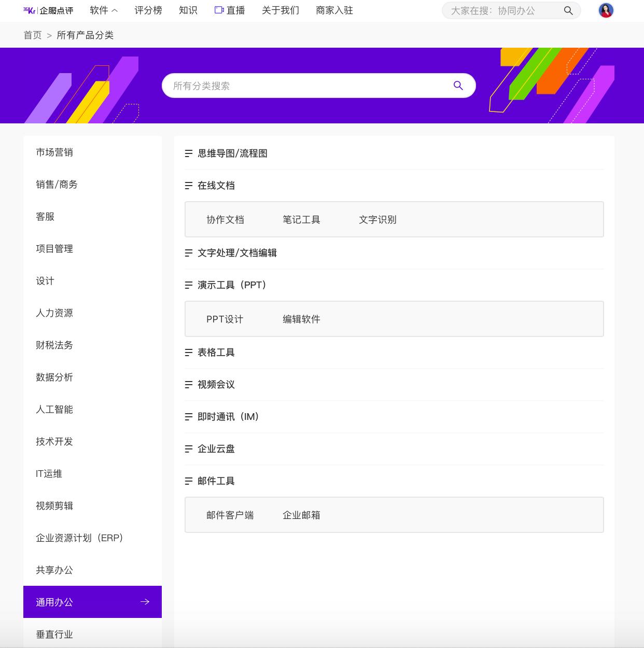Click the list icon beside 视频会议
The height and width of the screenshot is (648, 644).
point(188,385)
